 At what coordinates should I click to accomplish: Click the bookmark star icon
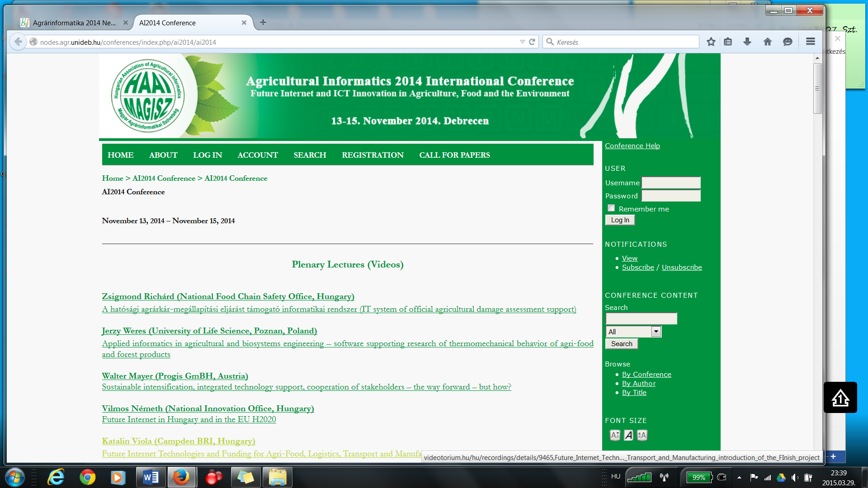point(711,42)
